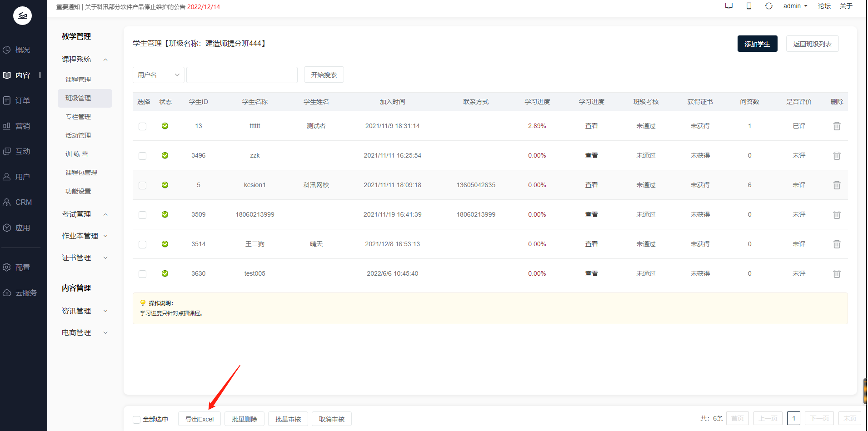The width and height of the screenshot is (868, 431).
Task: Click the refresh icon in top bar
Action: click(769, 6)
